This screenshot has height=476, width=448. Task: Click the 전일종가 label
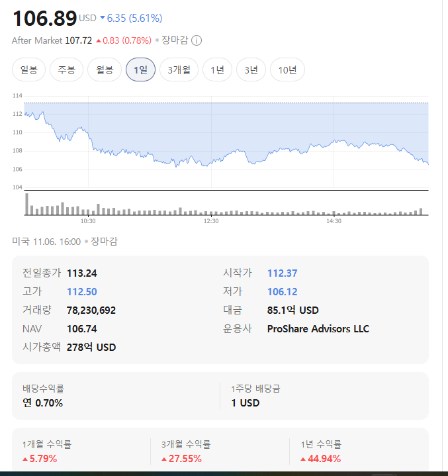point(42,273)
